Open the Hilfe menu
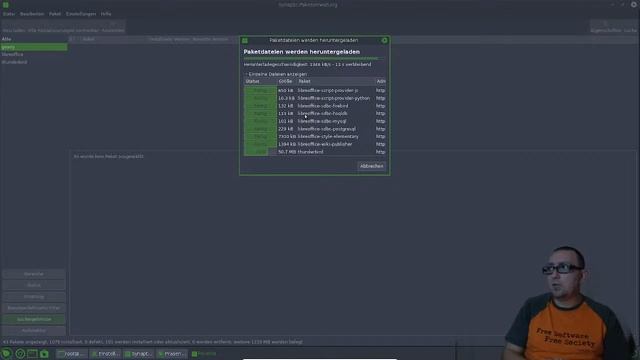The height and width of the screenshot is (360, 640). pyautogui.click(x=106, y=14)
